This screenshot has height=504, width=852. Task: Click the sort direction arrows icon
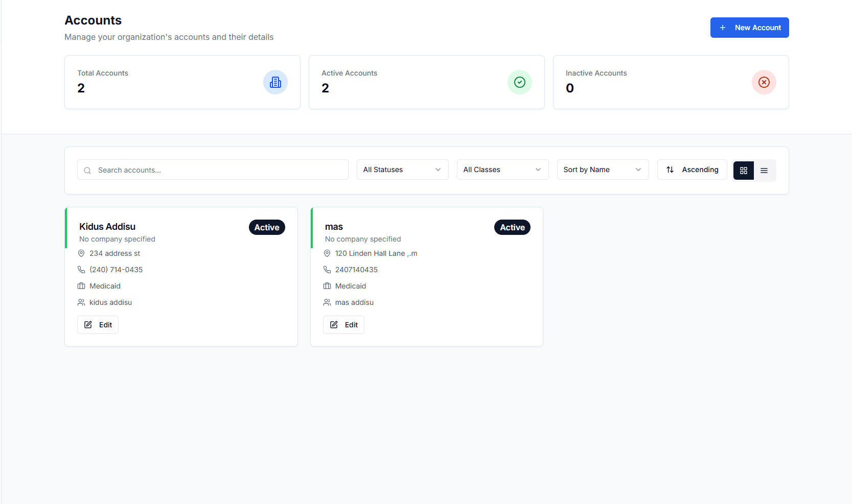coord(671,170)
